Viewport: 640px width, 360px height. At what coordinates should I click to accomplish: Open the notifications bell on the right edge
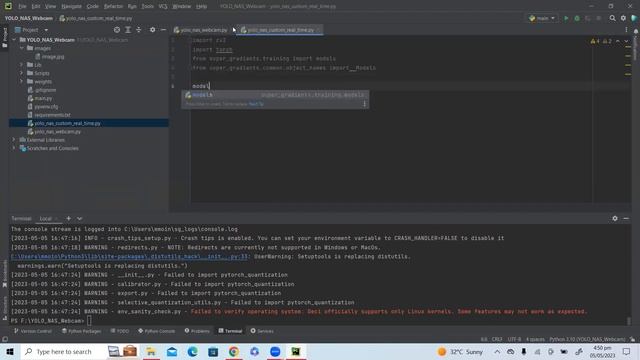636,31
